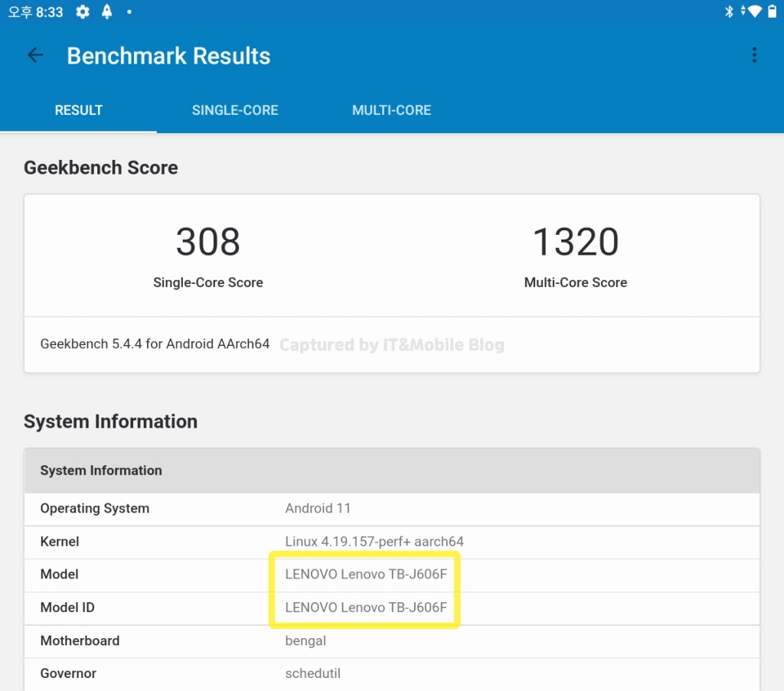
Task: Click the Single-Core Score label
Action: tap(208, 282)
